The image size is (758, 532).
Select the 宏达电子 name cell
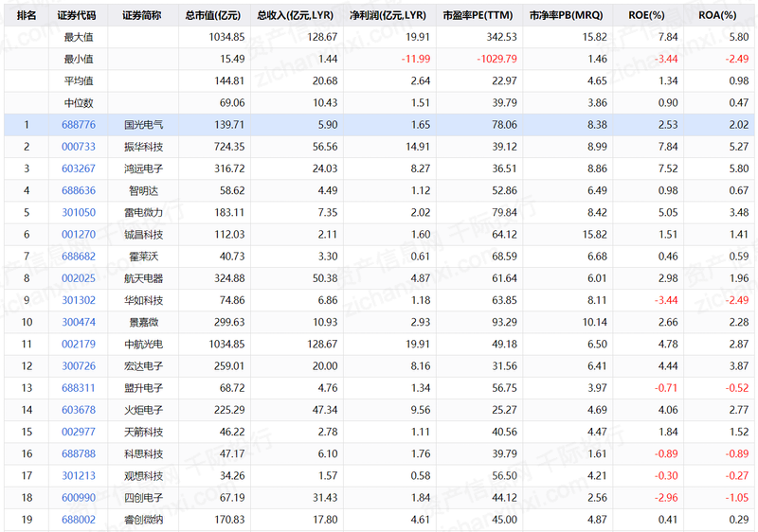(143, 366)
